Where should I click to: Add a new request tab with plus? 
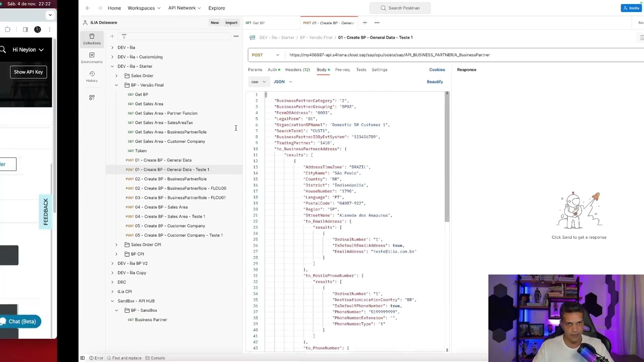365,23
